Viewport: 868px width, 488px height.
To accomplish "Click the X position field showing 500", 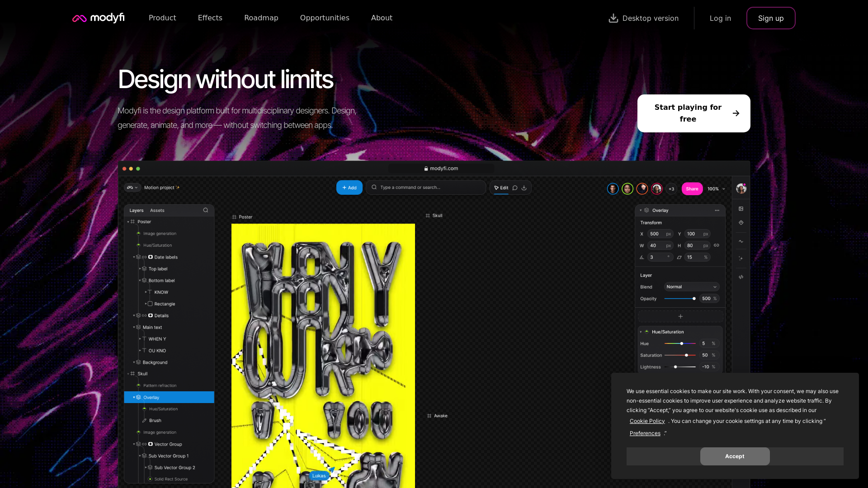I will tap(660, 234).
